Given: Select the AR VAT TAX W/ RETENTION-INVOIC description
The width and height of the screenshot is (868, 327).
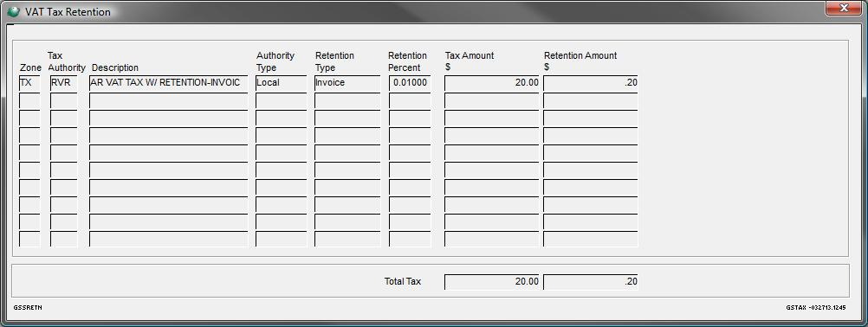Looking at the screenshot, I should pos(168,83).
